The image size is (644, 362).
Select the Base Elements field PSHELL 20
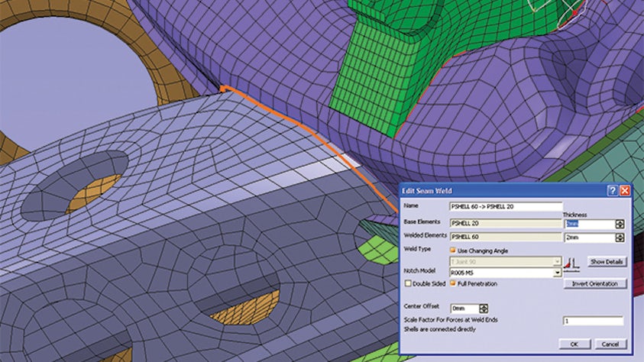coord(506,223)
